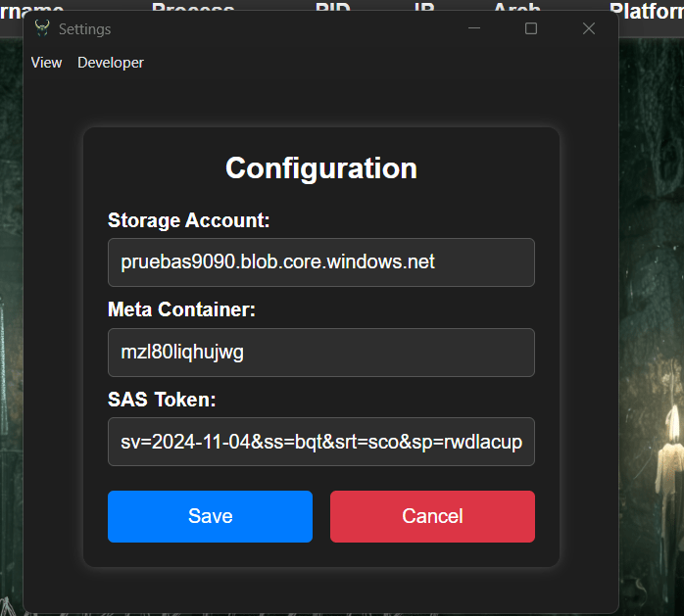Image resolution: width=684 pixels, height=616 pixels.
Task: Click the horned skull app icon in title bar
Action: 41,28
